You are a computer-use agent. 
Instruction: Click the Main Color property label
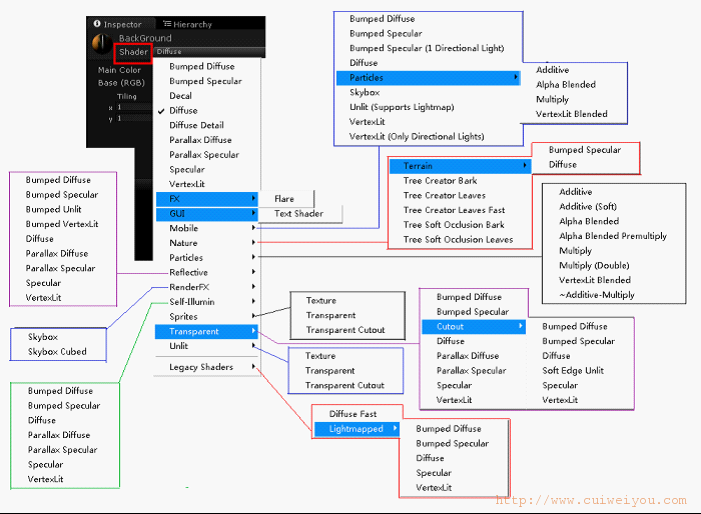[119, 70]
